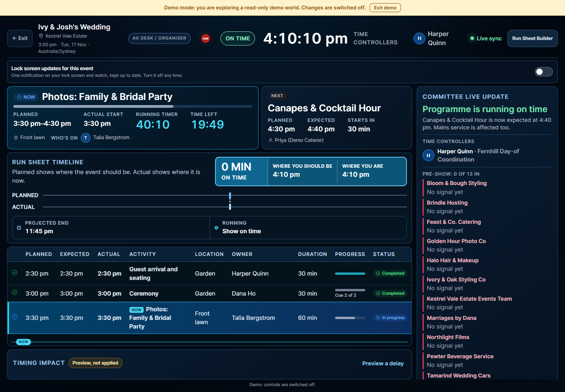Click the Running status dot icon
This screenshot has height=392, width=565.
click(216, 228)
